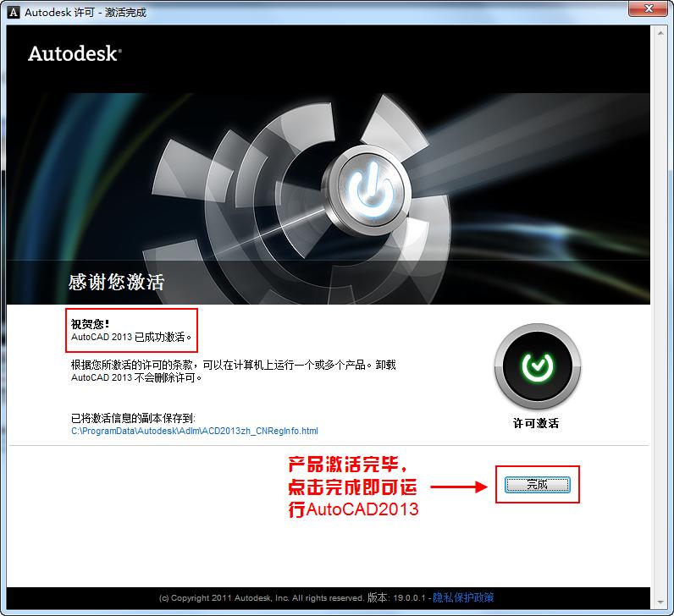Click the 祝贺您! text

click(90, 324)
